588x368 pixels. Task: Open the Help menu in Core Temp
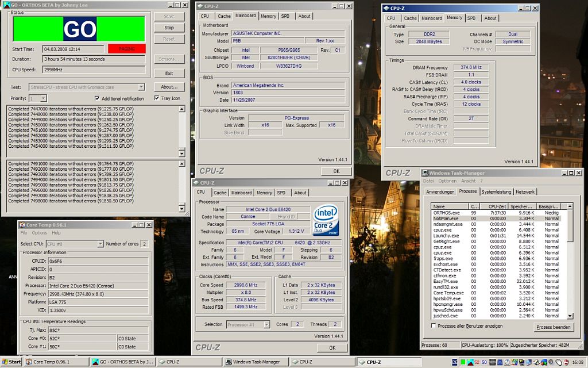(x=56, y=233)
